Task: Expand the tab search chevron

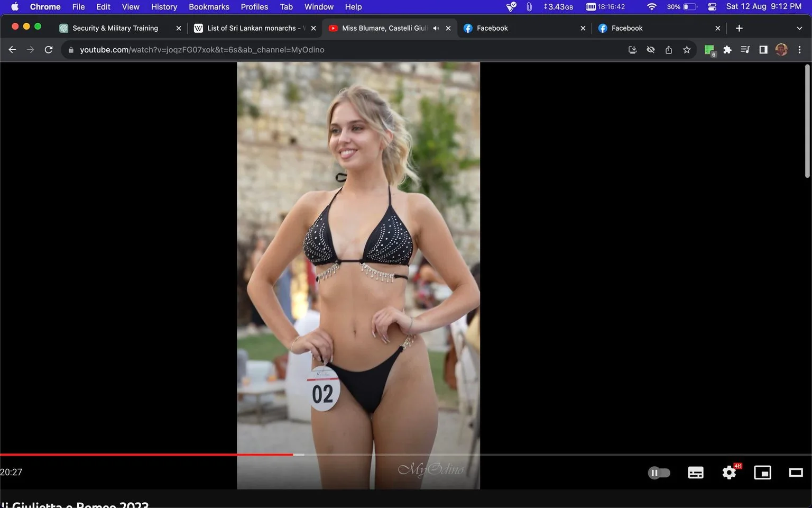Action: pyautogui.click(x=799, y=28)
